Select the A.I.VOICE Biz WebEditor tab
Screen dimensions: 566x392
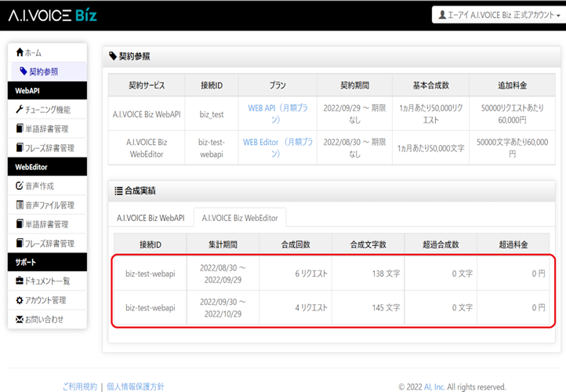(x=240, y=218)
